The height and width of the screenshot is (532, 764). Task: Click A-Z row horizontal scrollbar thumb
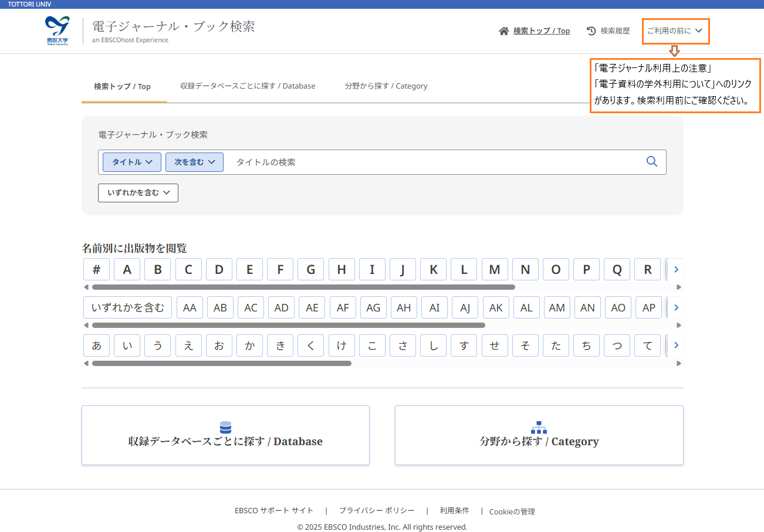coord(303,287)
